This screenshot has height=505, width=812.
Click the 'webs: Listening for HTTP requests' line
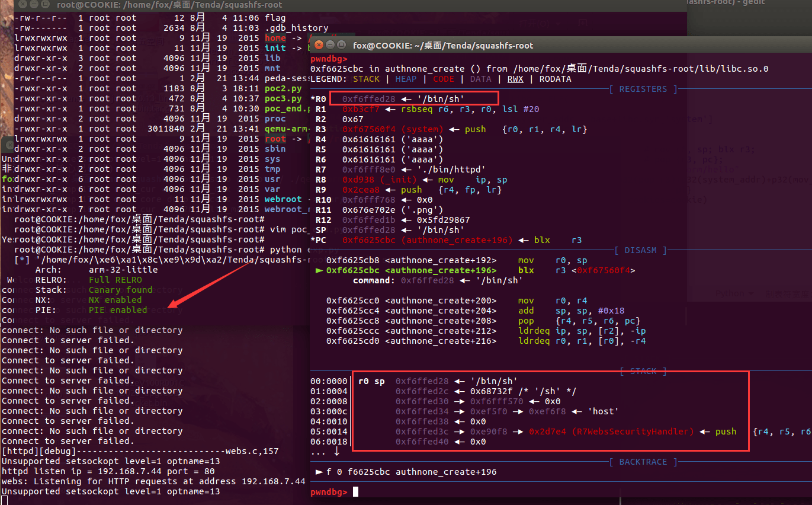[153, 482]
